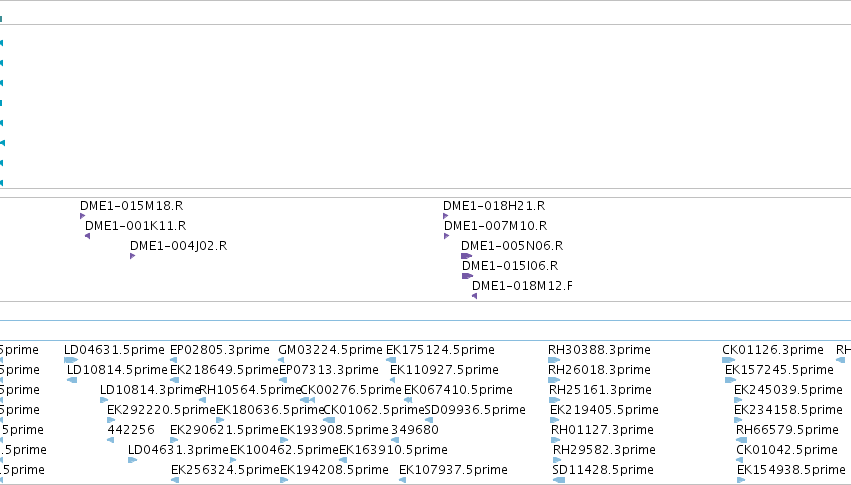Viewport: 851px width, 485px height.
Task: Click the LD04631.3prime label
Action: (x=178, y=451)
